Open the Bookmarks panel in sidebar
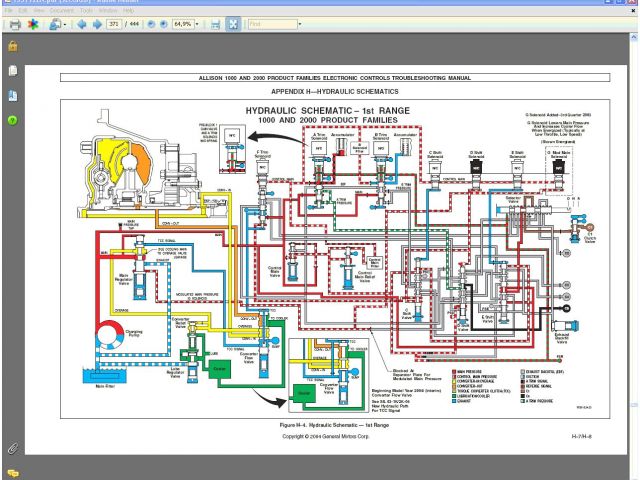Viewport: 640px width, 480px height. click(12, 96)
